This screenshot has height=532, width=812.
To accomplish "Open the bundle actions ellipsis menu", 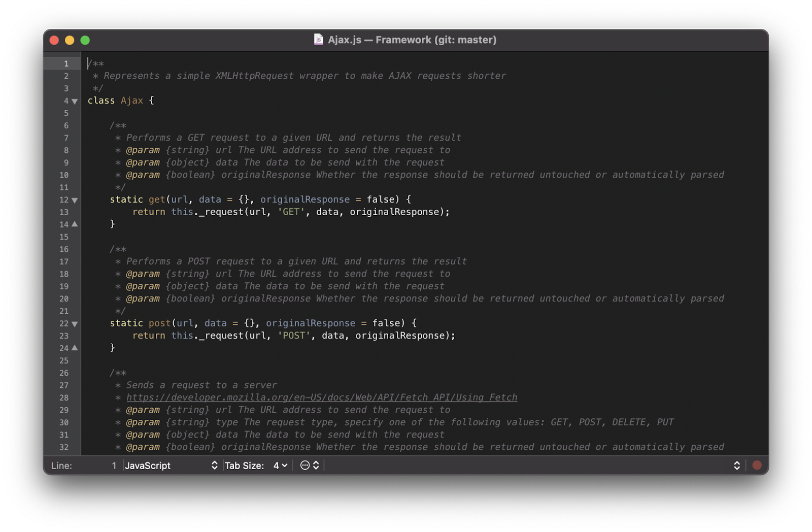I will 309,465.
